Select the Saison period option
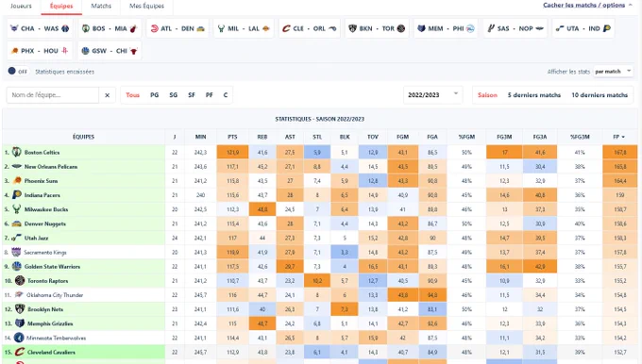The image size is (642, 364). tap(487, 95)
